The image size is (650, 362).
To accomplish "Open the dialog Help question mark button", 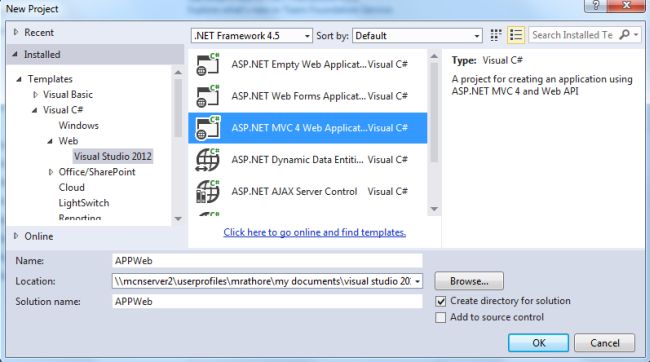I will pyautogui.click(x=595, y=5).
